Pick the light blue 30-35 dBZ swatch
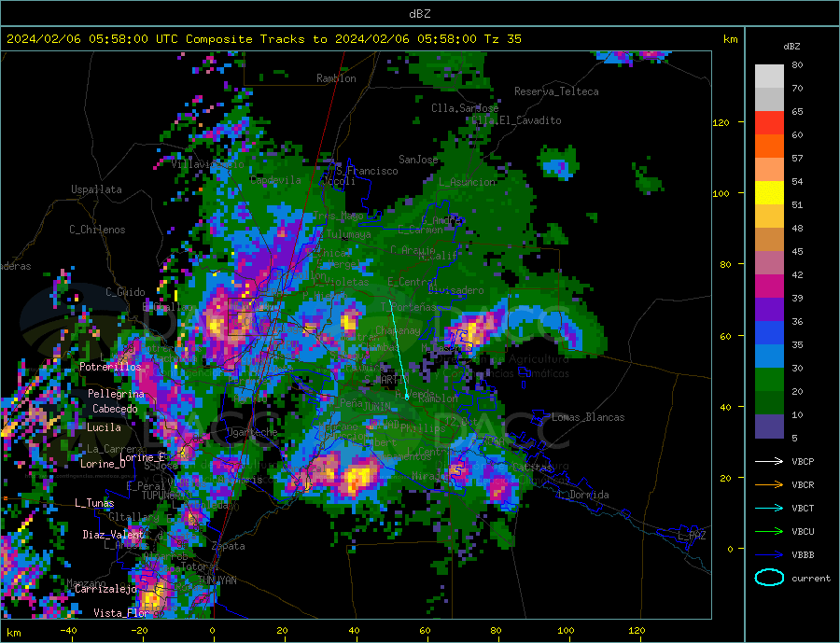The height and width of the screenshot is (643, 840). [769, 356]
